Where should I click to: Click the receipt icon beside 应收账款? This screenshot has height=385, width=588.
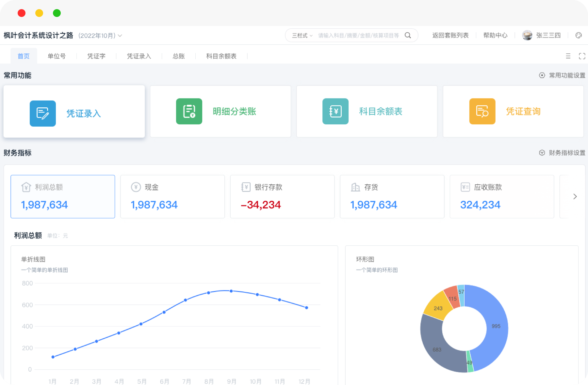[465, 187]
